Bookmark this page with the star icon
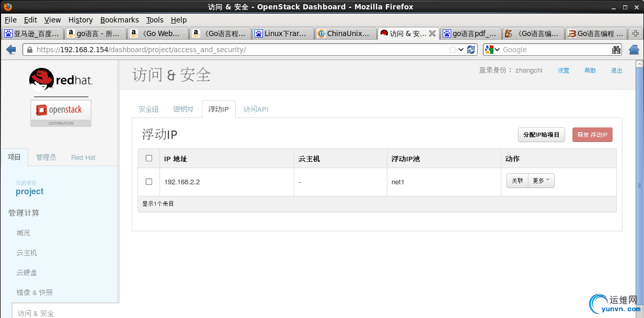 (452, 50)
